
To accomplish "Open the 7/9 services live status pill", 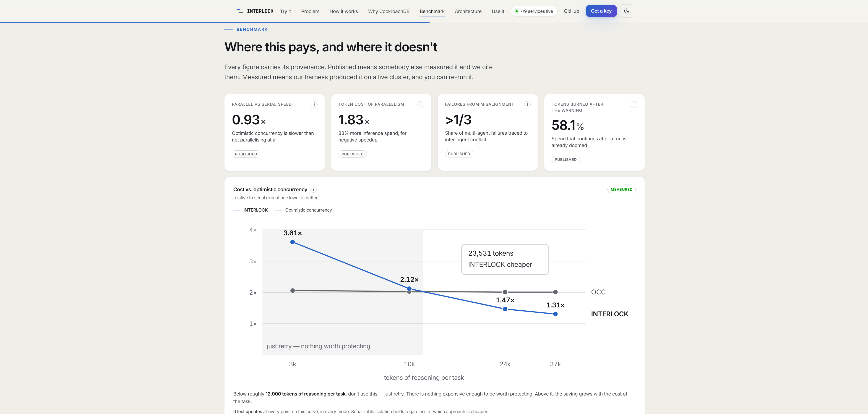I will (534, 11).
